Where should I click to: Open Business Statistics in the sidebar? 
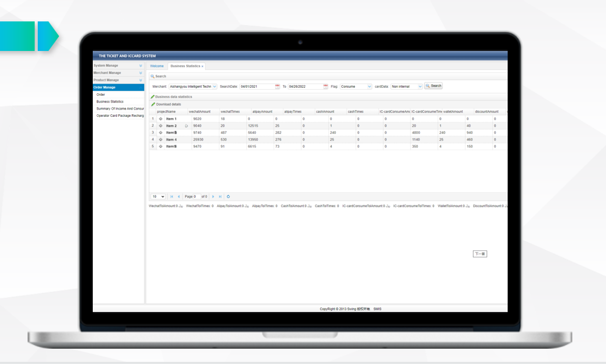click(x=110, y=101)
